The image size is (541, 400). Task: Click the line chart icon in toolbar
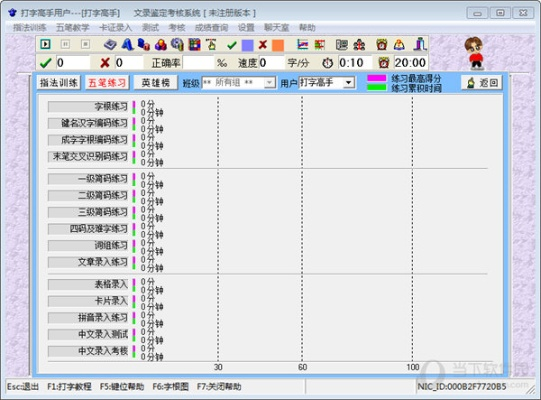(x=303, y=45)
